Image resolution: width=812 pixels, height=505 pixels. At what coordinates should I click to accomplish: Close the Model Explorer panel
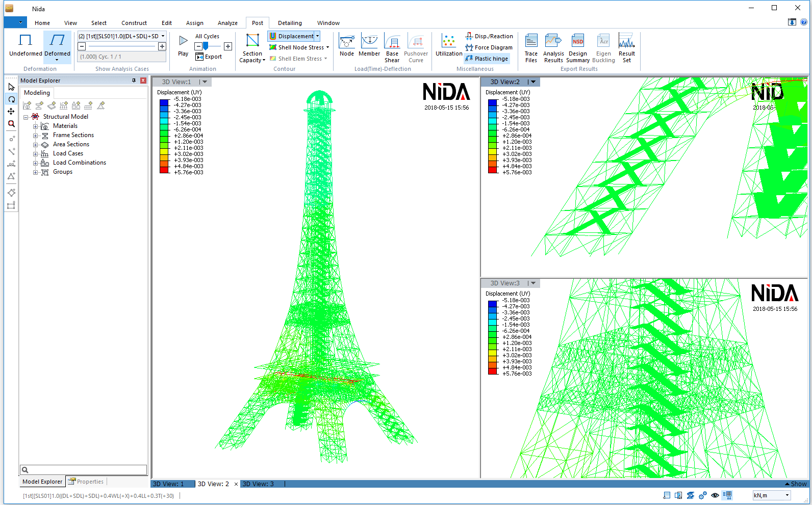coord(143,81)
